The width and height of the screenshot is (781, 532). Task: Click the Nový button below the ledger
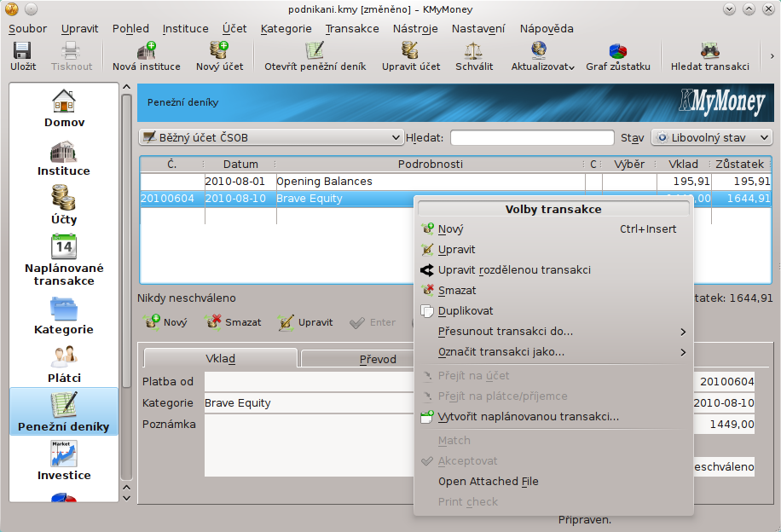click(166, 322)
